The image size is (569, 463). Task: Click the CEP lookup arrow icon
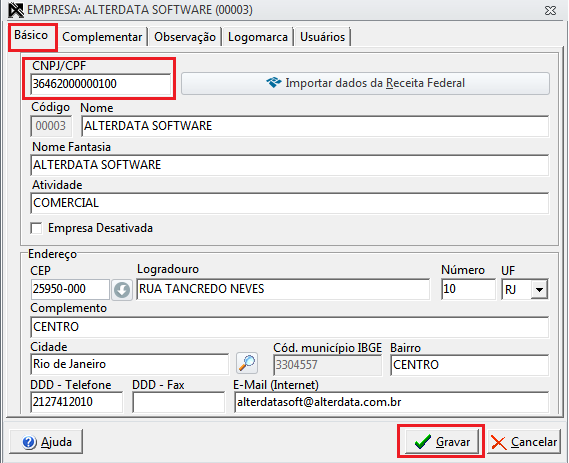click(x=122, y=290)
